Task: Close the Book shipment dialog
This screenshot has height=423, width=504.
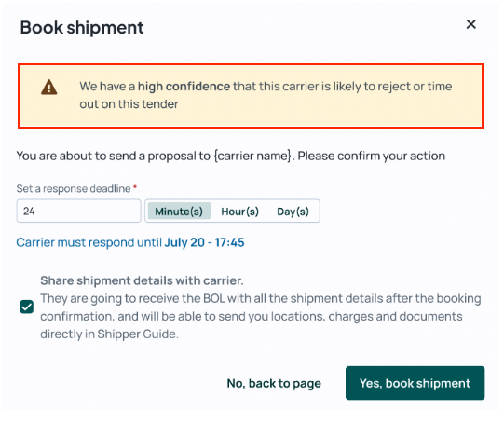Action: click(470, 24)
